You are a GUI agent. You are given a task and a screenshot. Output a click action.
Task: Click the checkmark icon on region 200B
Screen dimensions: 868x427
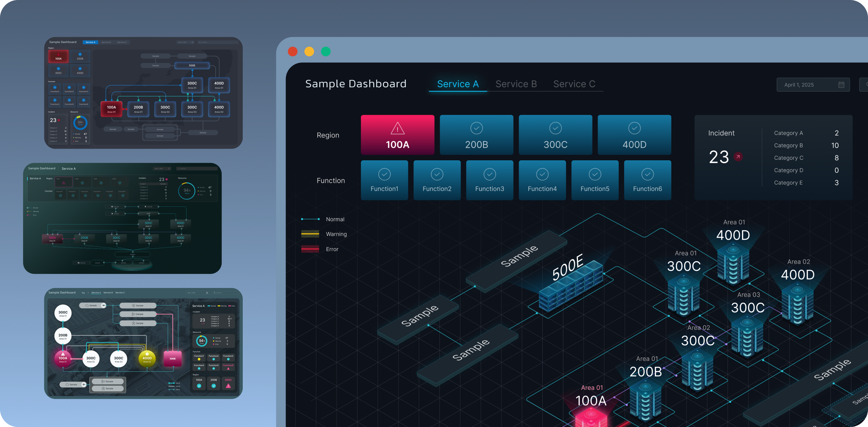[x=476, y=128]
